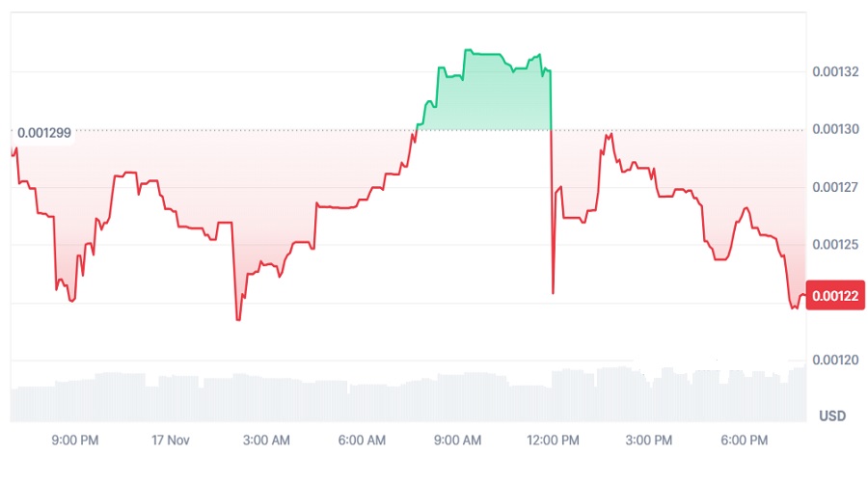Select the 17 Nov date axis label
868x482 pixels.
coord(170,441)
